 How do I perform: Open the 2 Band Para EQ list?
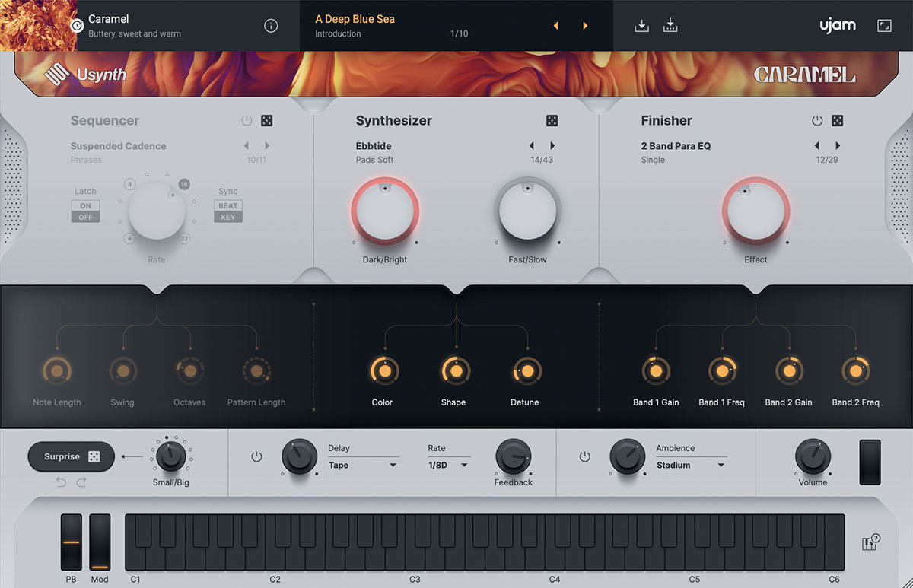point(676,146)
